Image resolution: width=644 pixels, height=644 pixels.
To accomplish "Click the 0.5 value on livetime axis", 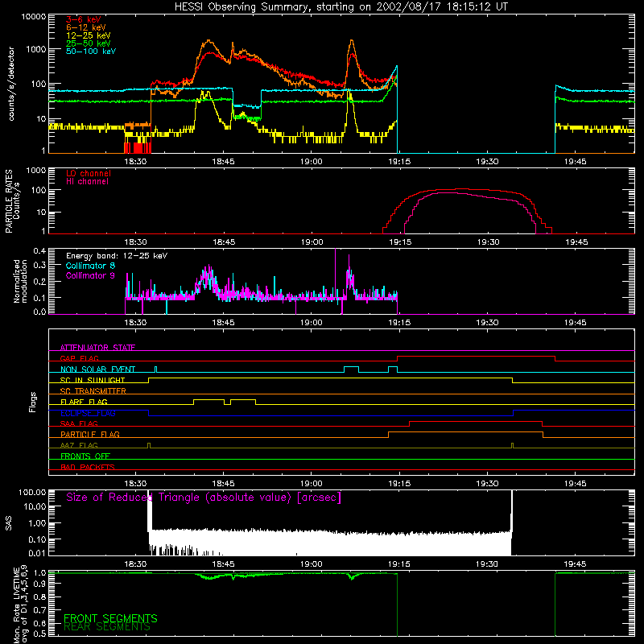I will (x=39, y=634).
